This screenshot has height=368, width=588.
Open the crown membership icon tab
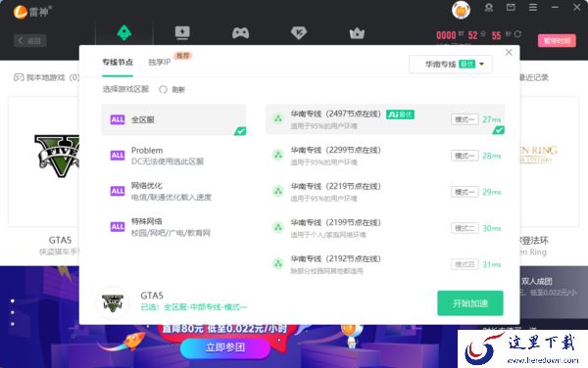tap(357, 33)
